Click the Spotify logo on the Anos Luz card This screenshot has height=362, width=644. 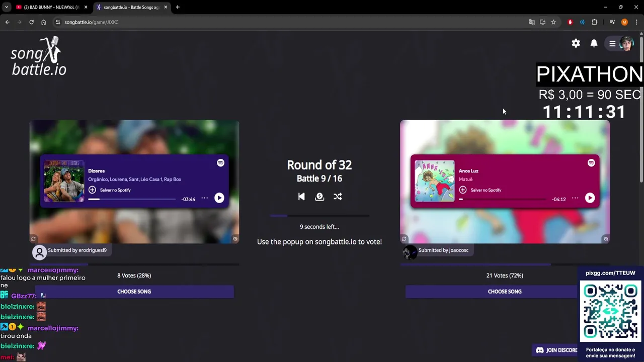[x=591, y=163]
